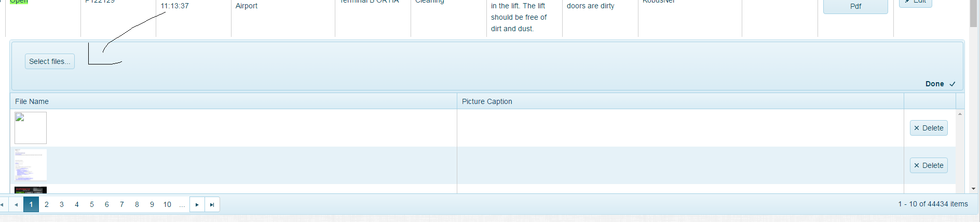Go to page 10
The width and height of the screenshot is (980, 222).
coord(167,205)
